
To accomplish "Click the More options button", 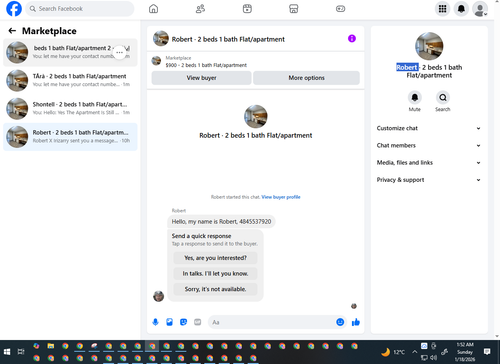I will coord(306,78).
